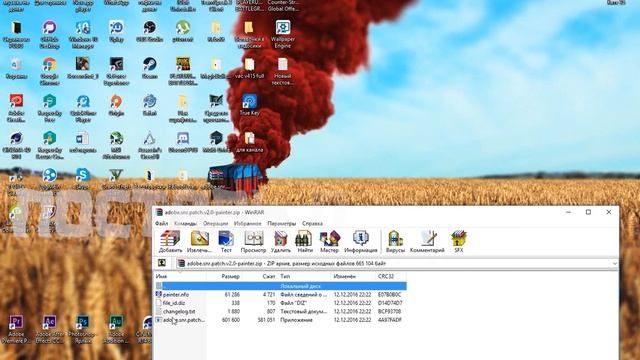Open the Информация toolbar icon
Viewport: 640px width, 360px height.
(360, 241)
